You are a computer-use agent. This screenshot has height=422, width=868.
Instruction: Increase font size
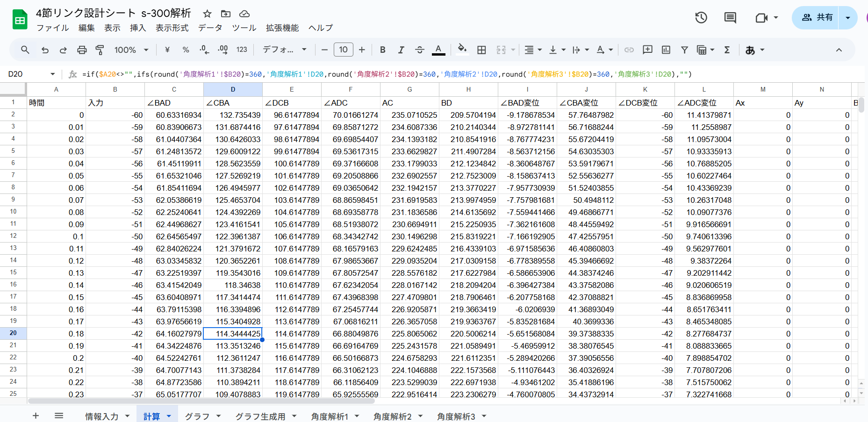pos(362,50)
